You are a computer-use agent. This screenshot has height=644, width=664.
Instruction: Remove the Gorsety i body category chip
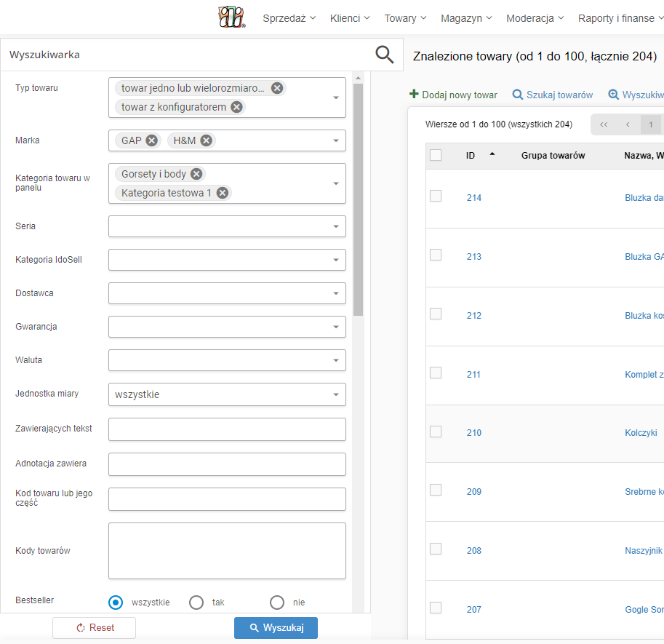[196, 174]
